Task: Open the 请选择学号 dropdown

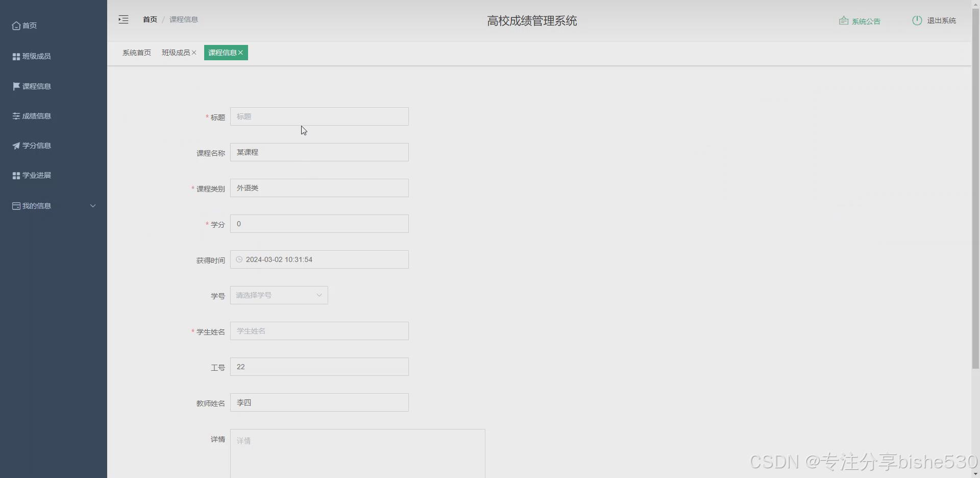Action: coord(279,295)
